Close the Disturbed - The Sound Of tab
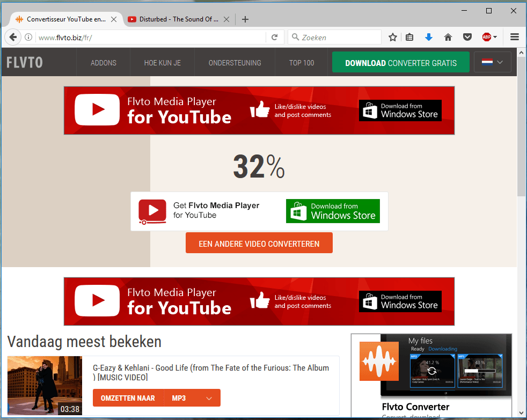Viewport: 527px width, 420px height. click(226, 19)
